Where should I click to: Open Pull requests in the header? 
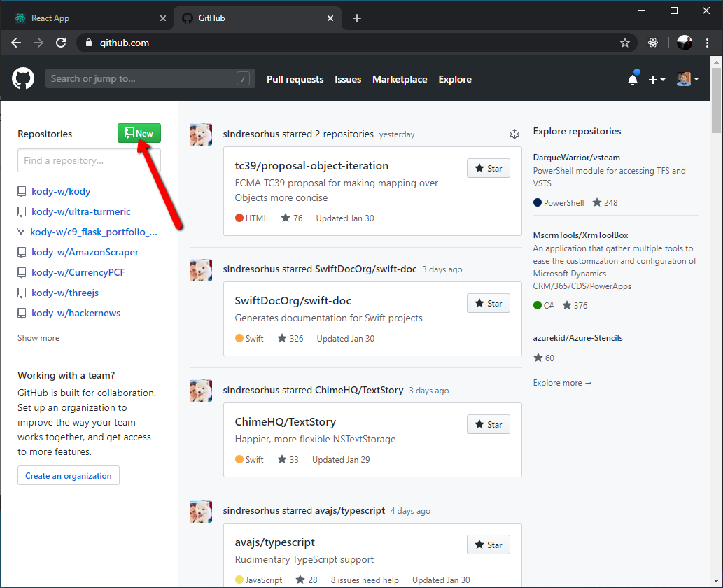(x=295, y=79)
